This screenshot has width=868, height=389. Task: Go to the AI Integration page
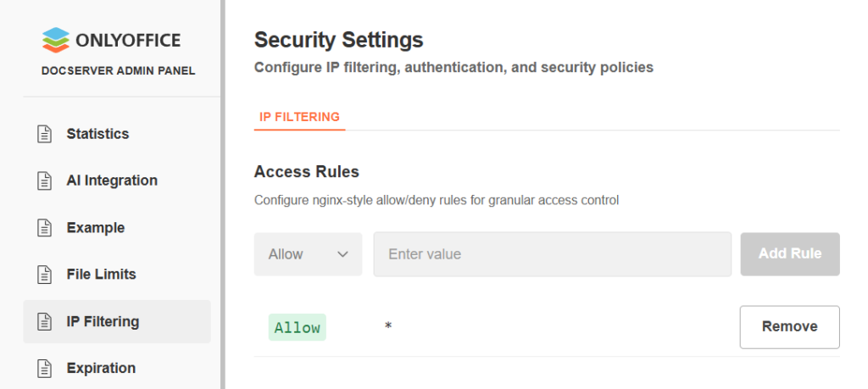click(x=112, y=181)
